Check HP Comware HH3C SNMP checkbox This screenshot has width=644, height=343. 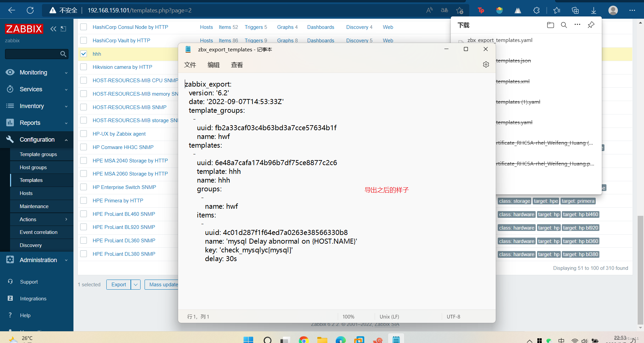tap(84, 147)
